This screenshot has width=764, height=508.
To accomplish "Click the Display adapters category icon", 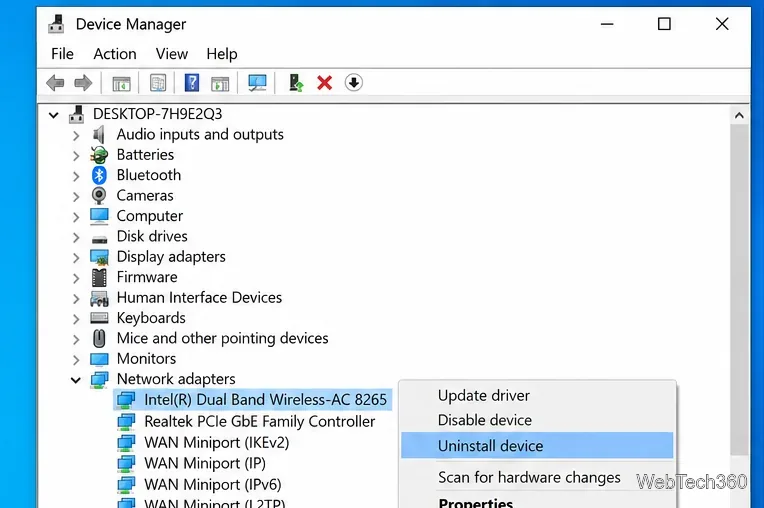I will 99,257.
